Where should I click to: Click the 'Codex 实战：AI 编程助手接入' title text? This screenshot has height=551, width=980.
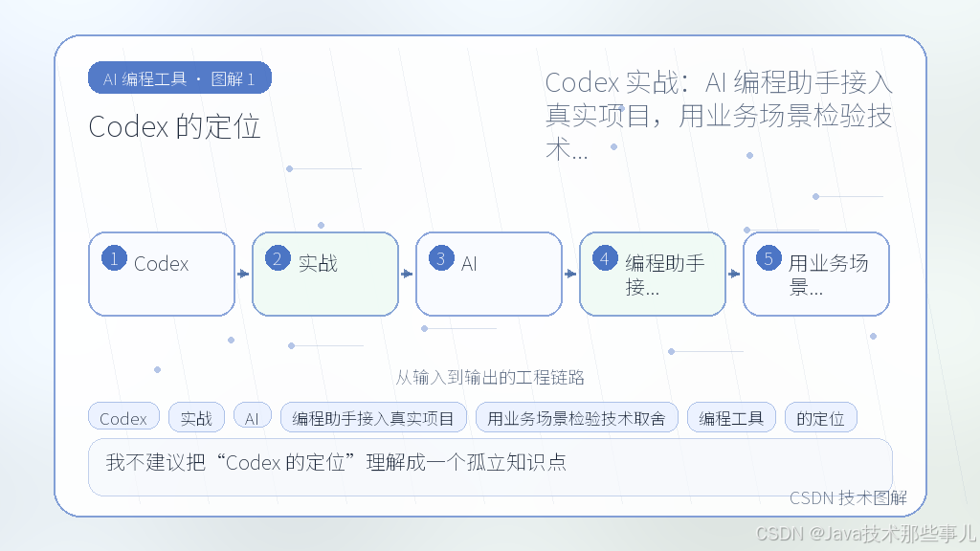click(719, 82)
